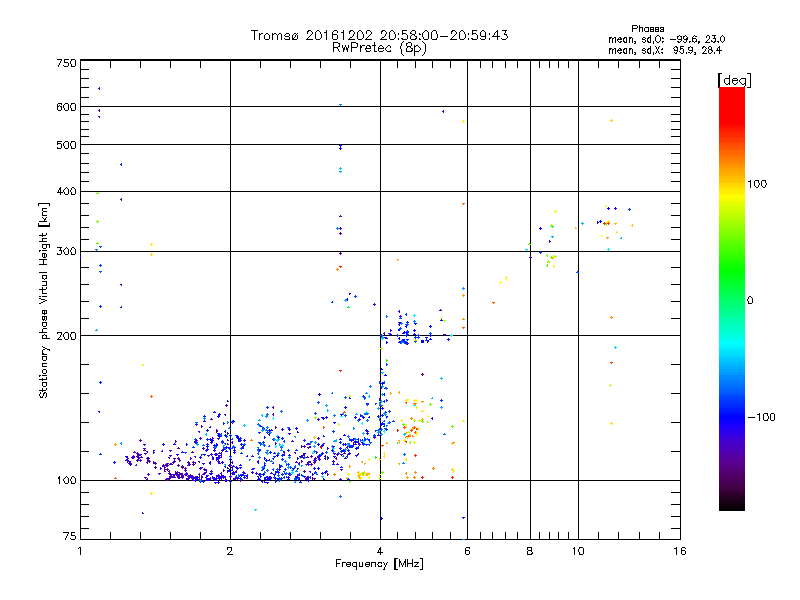The image size is (800, 600).
Task: Click the plot title "Tromsø 20161202 20:58:00-20:59:43"
Action: 379,35
